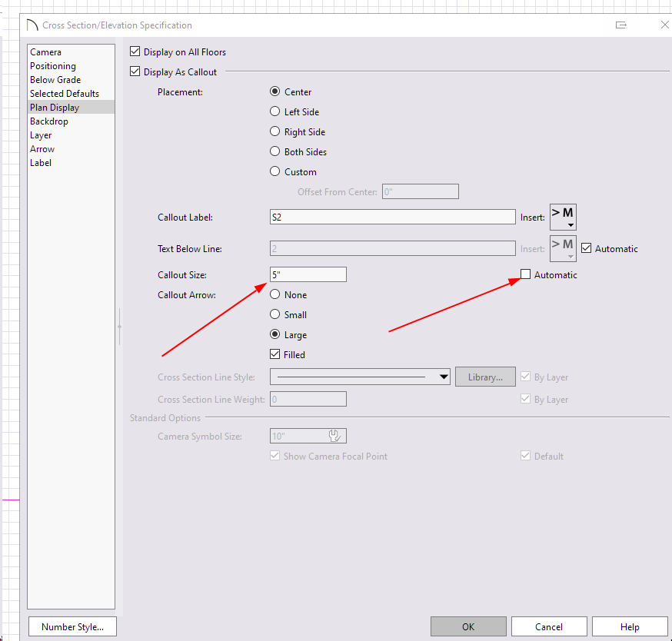
Task: Close the Cross Section/Elevation Specification dialog
Action: 665,25
